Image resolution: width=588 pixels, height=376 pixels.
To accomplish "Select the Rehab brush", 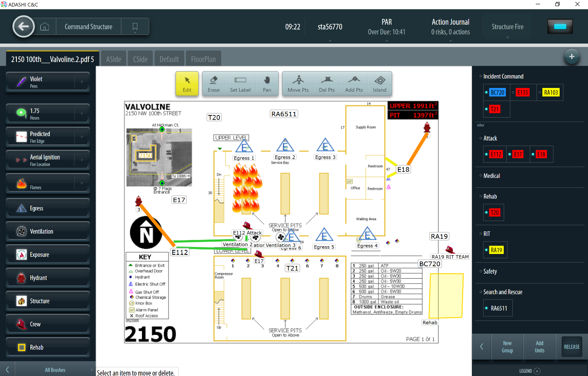I will pyautogui.click(x=48, y=347).
